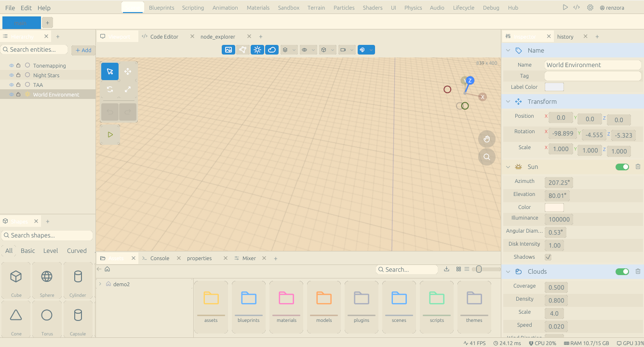
Task: Open the camera dropdown in viewport toolbar
Action: [x=347, y=50]
